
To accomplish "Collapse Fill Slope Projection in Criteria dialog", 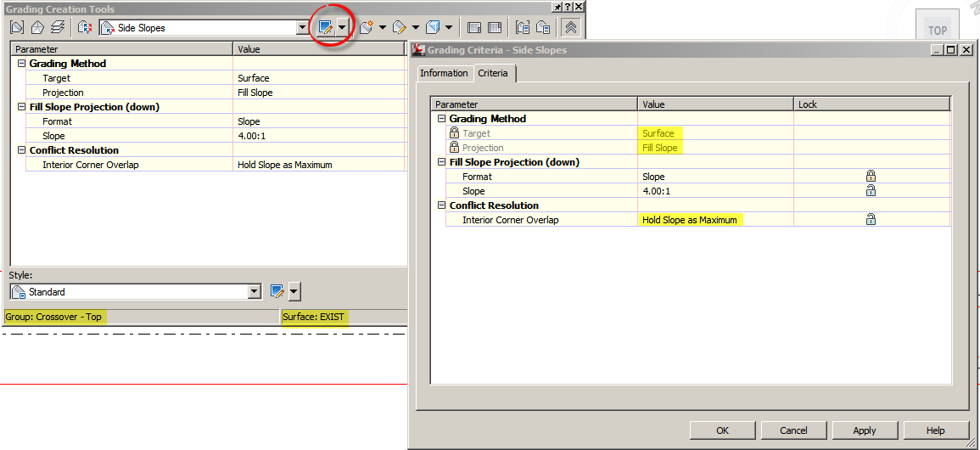I will click(x=442, y=162).
